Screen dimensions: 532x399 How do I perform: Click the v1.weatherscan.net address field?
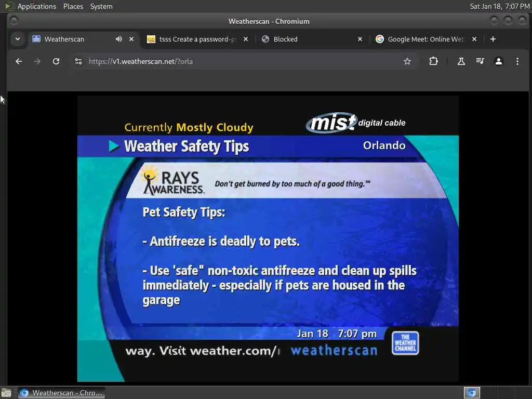click(x=243, y=61)
